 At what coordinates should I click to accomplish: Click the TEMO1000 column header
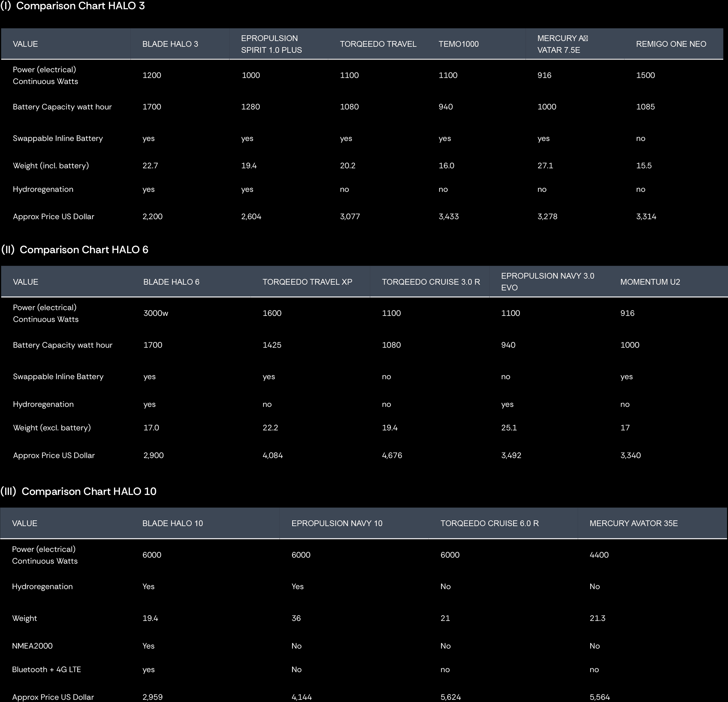click(x=458, y=44)
